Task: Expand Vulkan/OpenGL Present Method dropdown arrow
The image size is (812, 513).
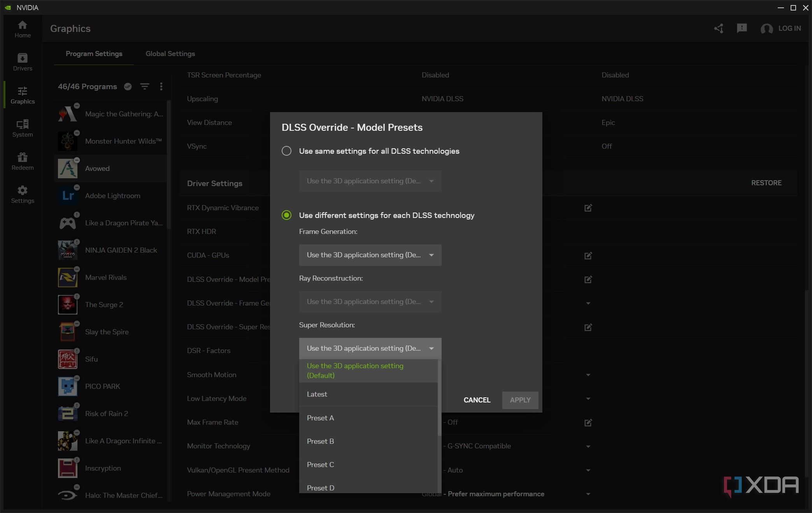Action: (588, 470)
